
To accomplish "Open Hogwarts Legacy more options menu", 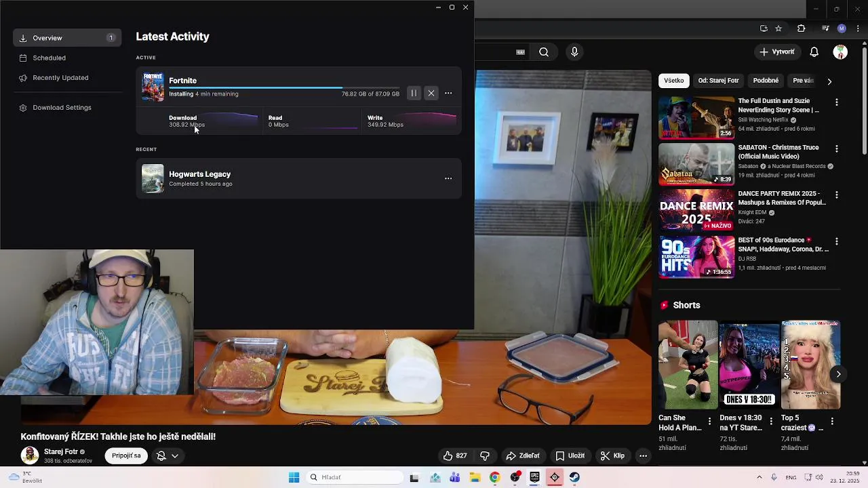I will (448, 178).
